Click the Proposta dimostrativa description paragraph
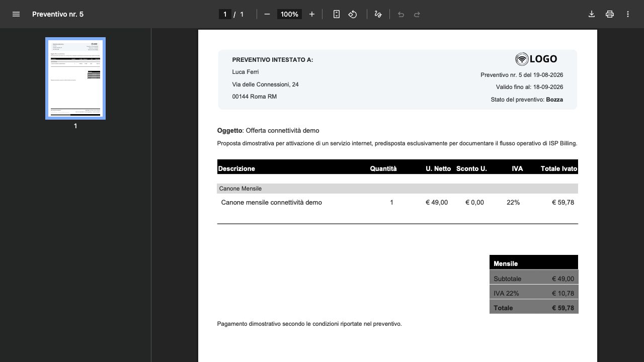Screen dimensions: 644x362 (397, 143)
